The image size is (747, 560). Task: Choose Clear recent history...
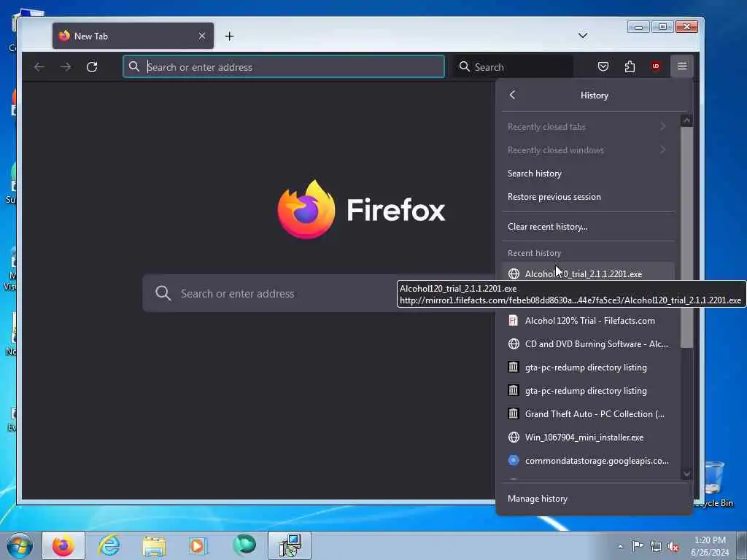click(588, 227)
